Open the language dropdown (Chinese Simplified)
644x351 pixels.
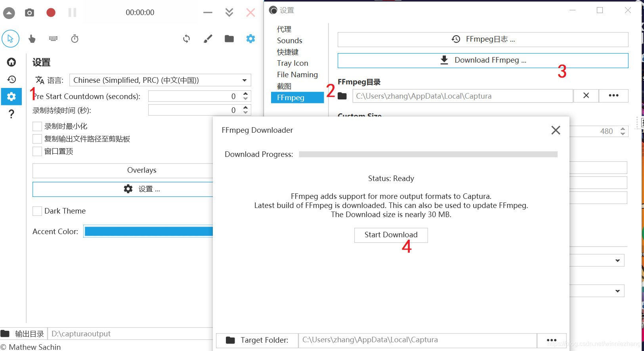pyautogui.click(x=160, y=80)
